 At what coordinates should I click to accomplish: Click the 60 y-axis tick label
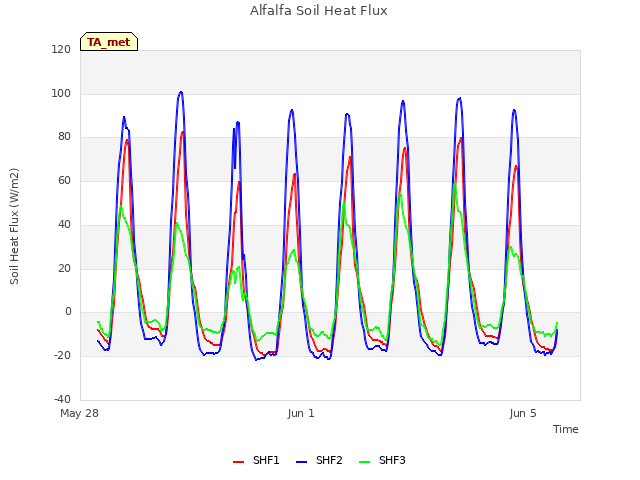(64, 180)
